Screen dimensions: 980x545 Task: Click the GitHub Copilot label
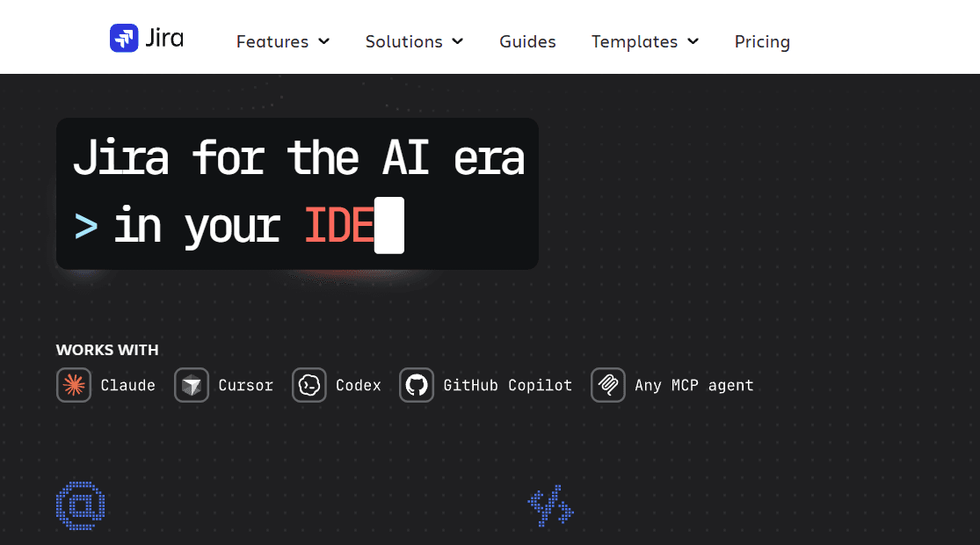[x=507, y=385]
